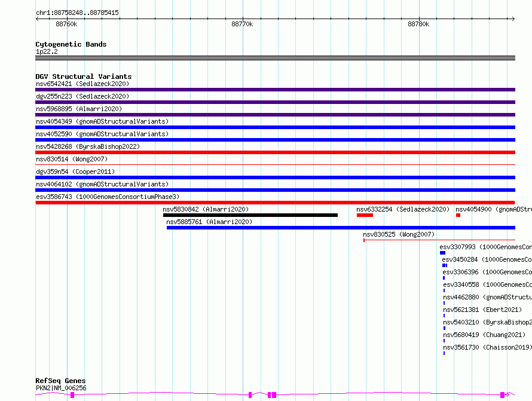532x401 pixels.
Task: Click the blue dgv359n54 variant bar
Action: pos(275,177)
